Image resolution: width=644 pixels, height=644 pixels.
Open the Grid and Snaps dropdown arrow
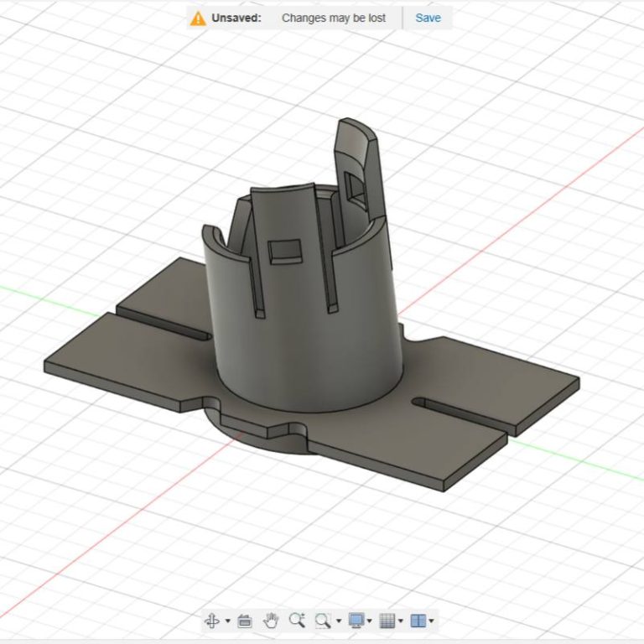[x=401, y=621]
